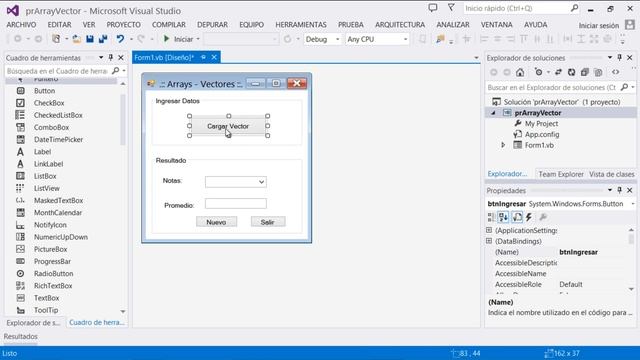The height and width of the screenshot is (360, 640).
Task: Click the Iniciar start debugging button
Action: point(178,39)
